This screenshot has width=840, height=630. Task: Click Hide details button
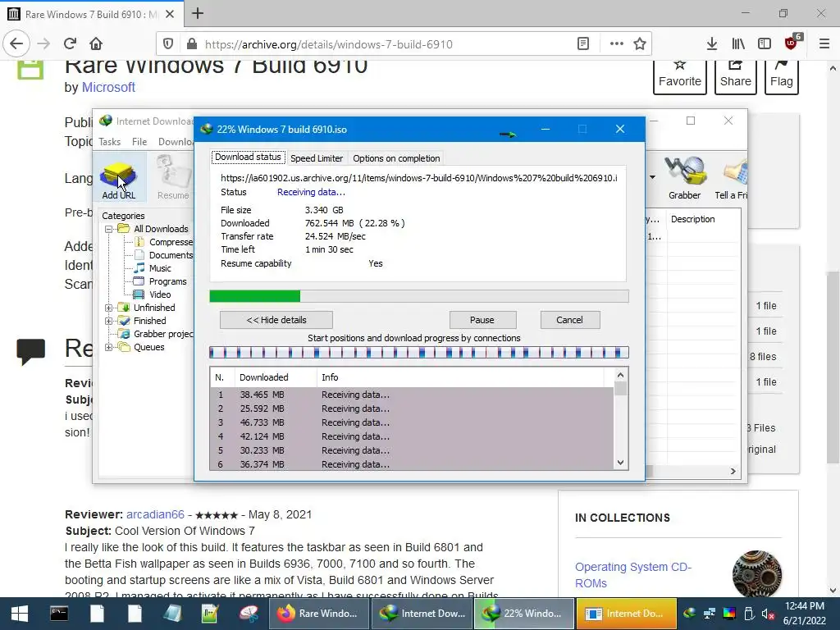276,320
